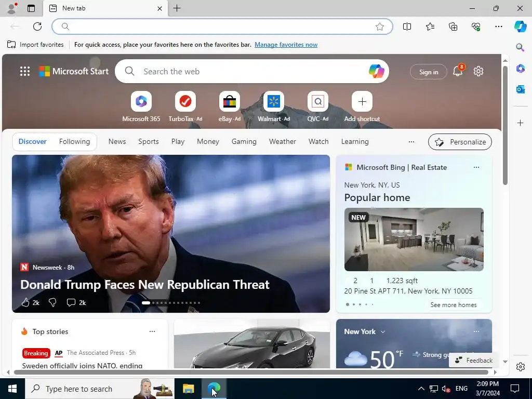Open the tab actions menu icon
Image resolution: width=532 pixels, height=399 pixels.
tap(31, 8)
